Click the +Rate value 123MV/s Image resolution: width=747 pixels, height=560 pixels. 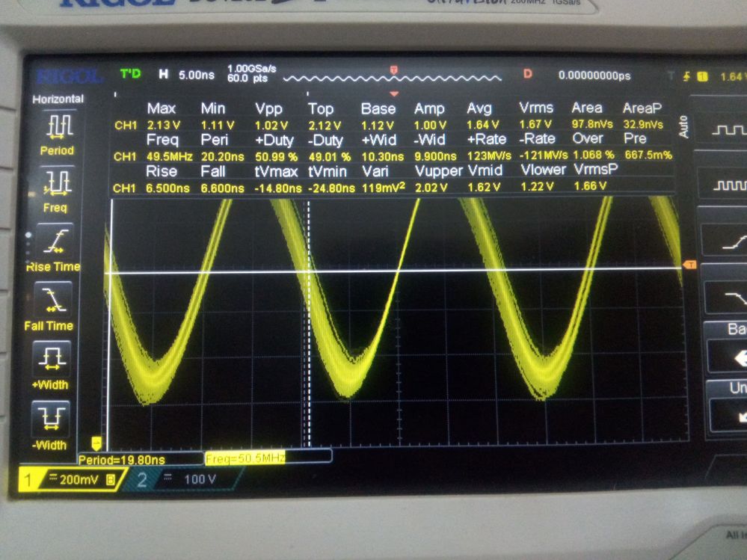[489, 156]
